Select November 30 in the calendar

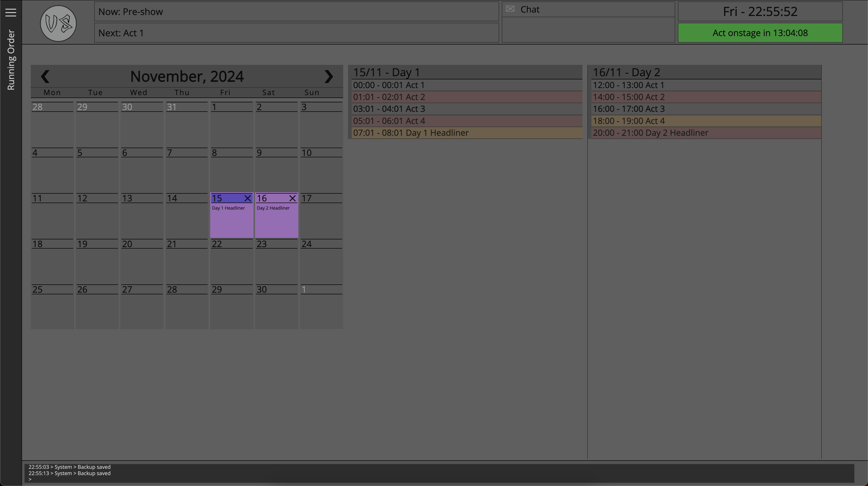(276, 306)
